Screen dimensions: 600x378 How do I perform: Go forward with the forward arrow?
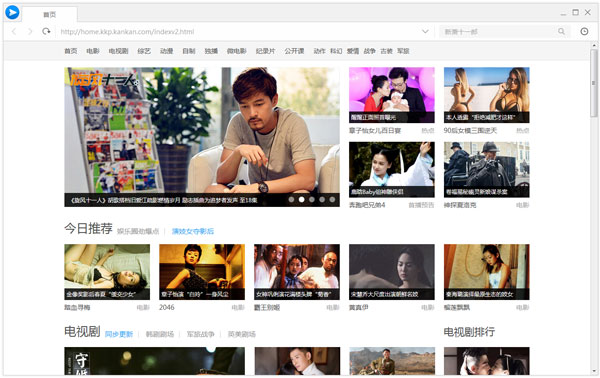(30, 31)
